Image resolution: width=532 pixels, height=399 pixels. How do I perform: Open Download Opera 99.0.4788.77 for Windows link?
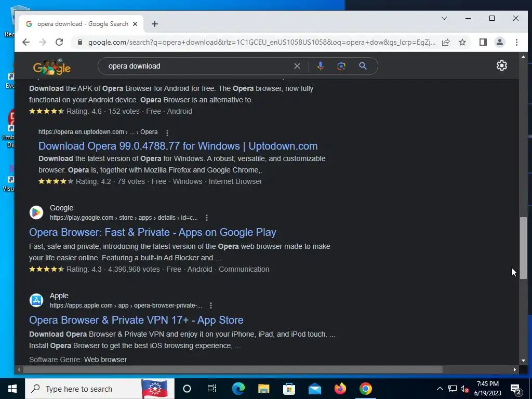click(x=178, y=146)
